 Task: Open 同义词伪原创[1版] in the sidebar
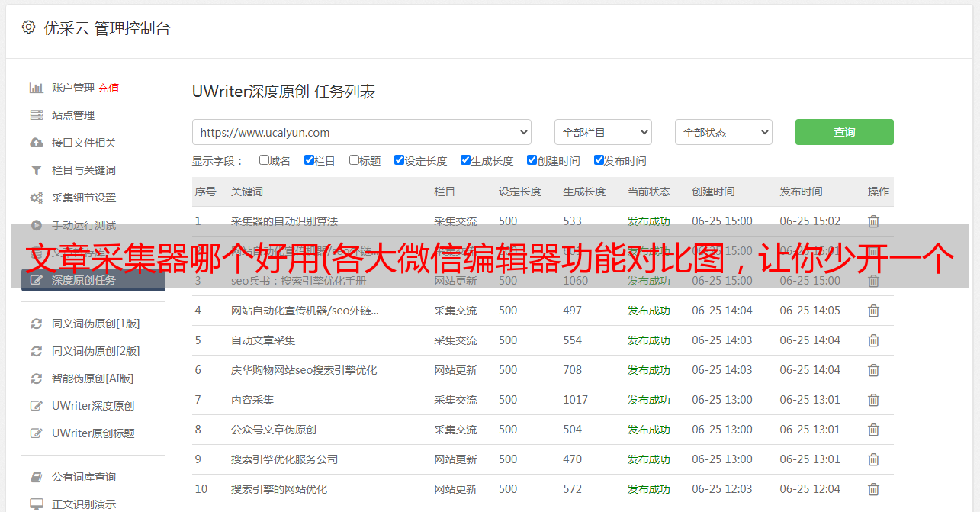point(95,324)
